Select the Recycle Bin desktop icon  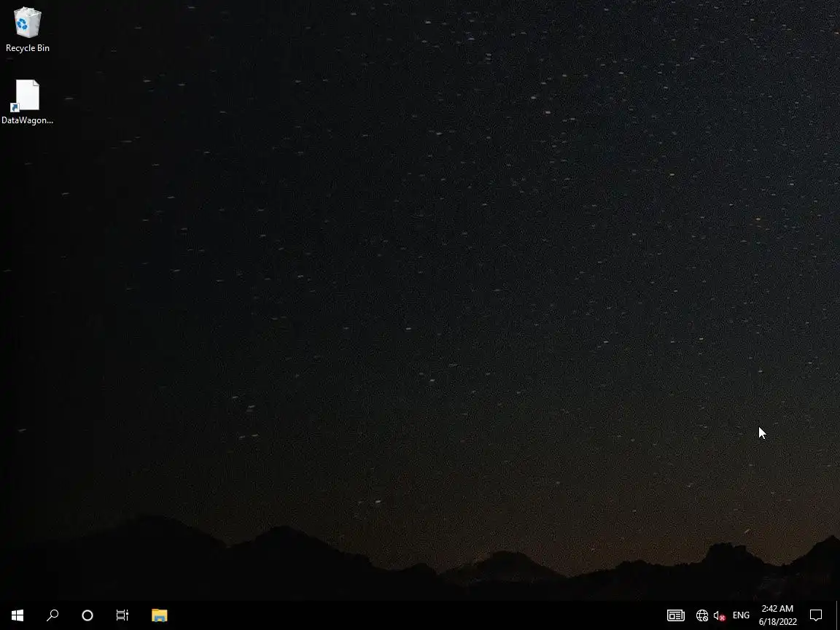pos(27,30)
